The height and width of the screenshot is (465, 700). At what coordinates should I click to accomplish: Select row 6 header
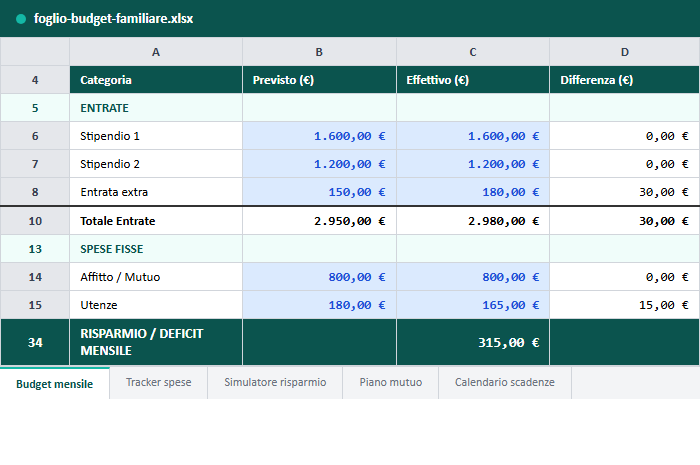tap(35, 136)
